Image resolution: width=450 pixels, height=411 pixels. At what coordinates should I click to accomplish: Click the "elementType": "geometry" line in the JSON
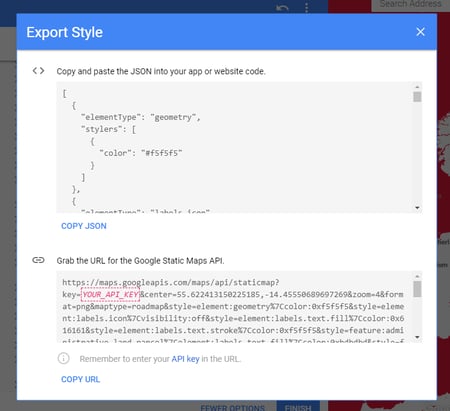[x=141, y=117]
